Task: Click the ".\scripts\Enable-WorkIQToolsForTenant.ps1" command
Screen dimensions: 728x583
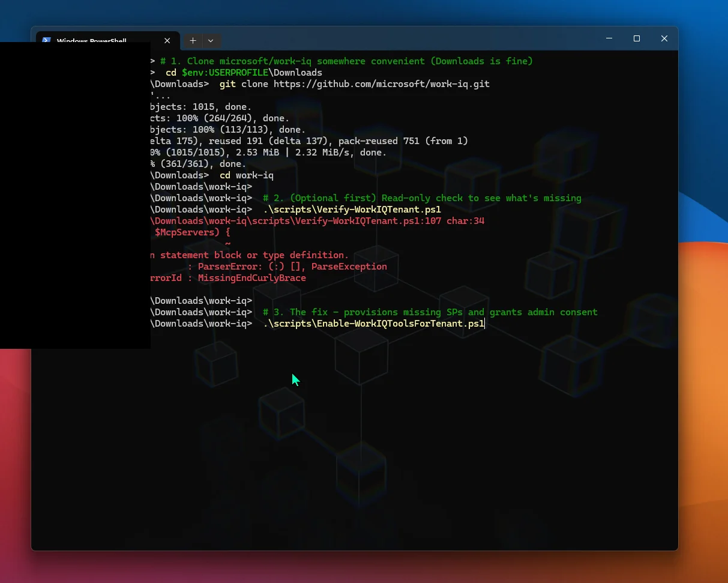Action: pyautogui.click(x=374, y=324)
